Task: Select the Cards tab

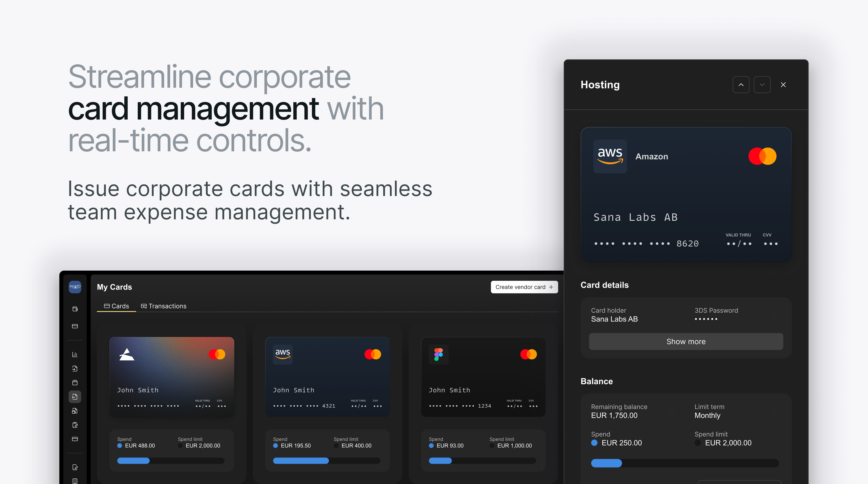Action: pyautogui.click(x=116, y=306)
